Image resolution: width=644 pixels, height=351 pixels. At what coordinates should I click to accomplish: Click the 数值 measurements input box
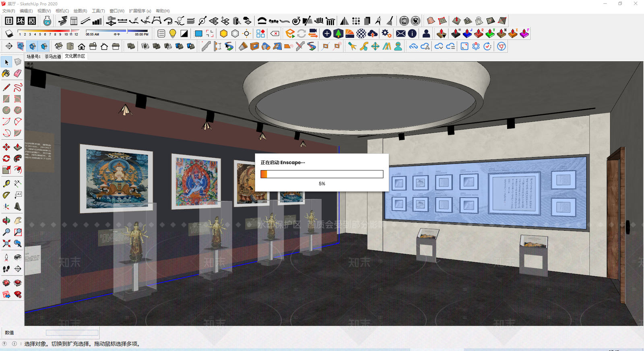pos(72,333)
